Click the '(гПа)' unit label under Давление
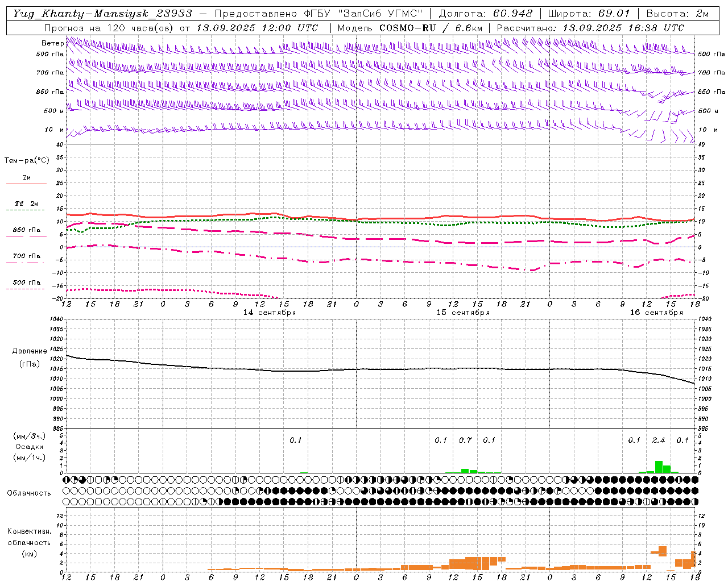Screen dimensions: 728x582 pos(30,364)
